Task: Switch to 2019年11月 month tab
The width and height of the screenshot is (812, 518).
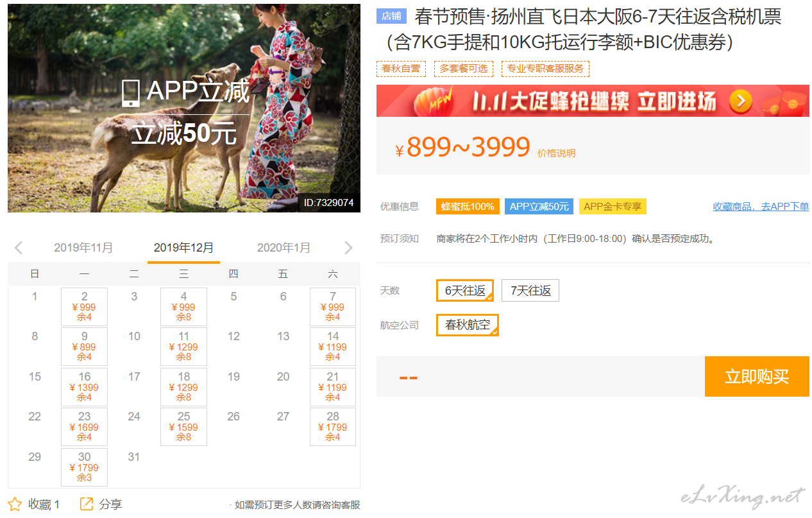Action: click(x=83, y=248)
